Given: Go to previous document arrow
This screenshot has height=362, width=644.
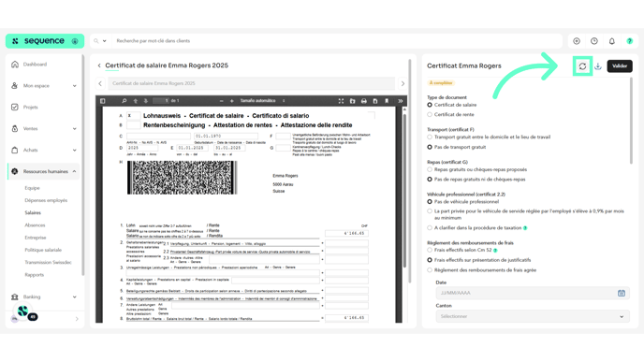Looking at the screenshot, I should pos(100,83).
